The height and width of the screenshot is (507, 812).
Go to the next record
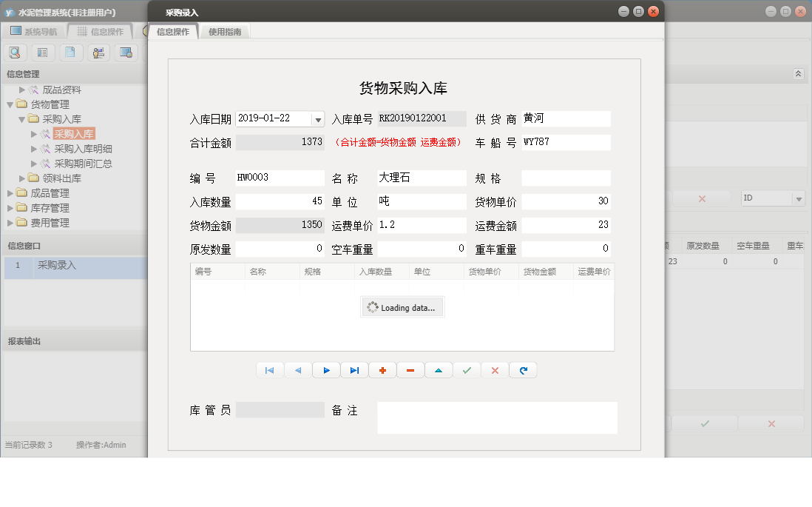pos(326,369)
